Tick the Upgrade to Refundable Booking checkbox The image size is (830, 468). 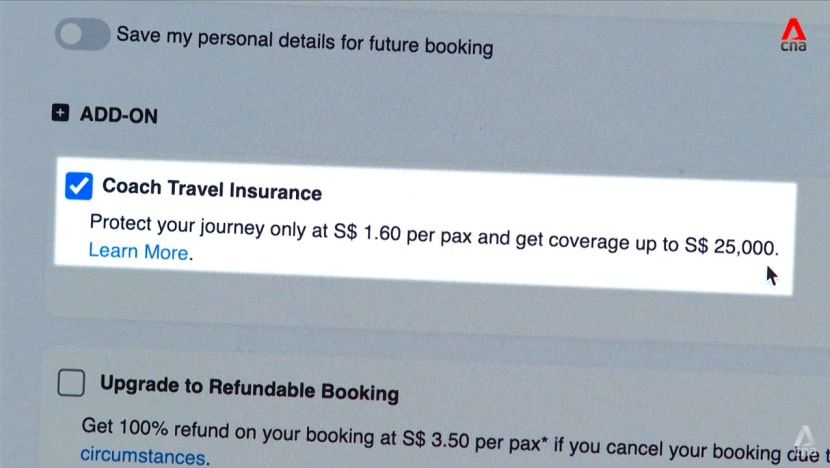tap(71, 382)
